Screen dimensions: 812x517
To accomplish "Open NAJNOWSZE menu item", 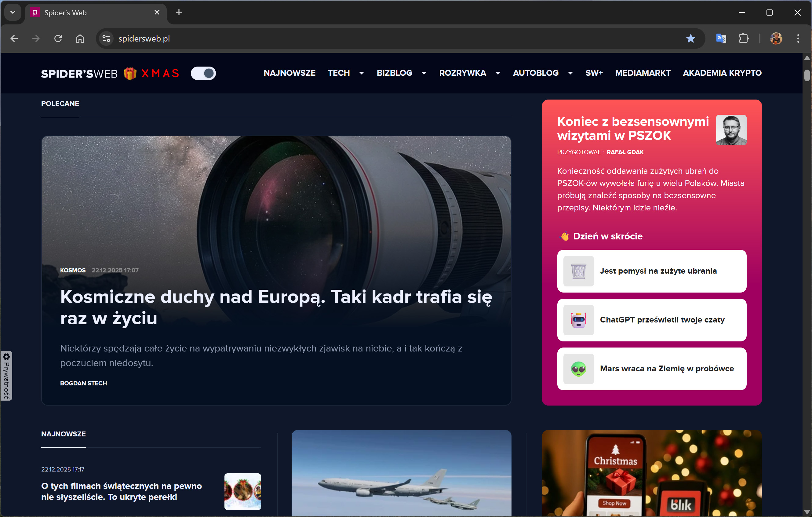I will [289, 73].
